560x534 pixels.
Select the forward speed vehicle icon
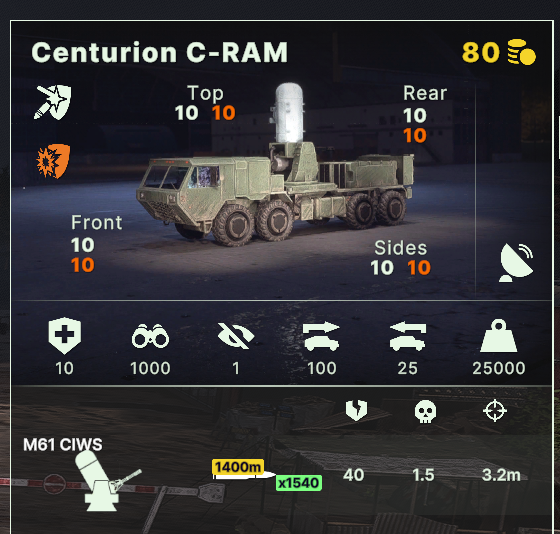coord(321,336)
